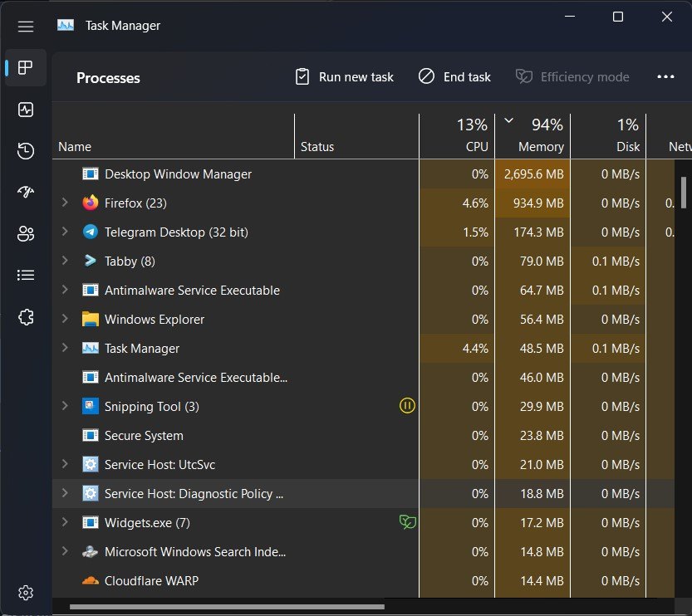Expand Microsoft Windows Search Indexer group
This screenshot has height=616, width=692.
[65, 551]
